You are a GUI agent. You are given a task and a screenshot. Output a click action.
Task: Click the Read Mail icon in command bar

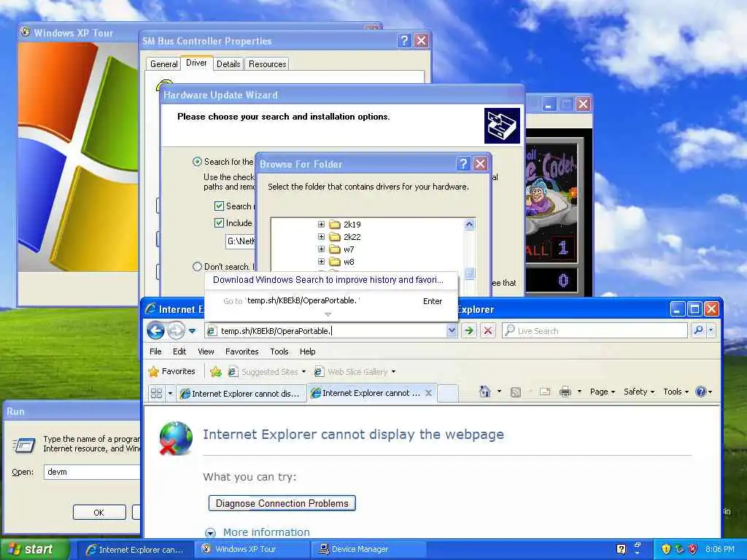click(x=544, y=392)
